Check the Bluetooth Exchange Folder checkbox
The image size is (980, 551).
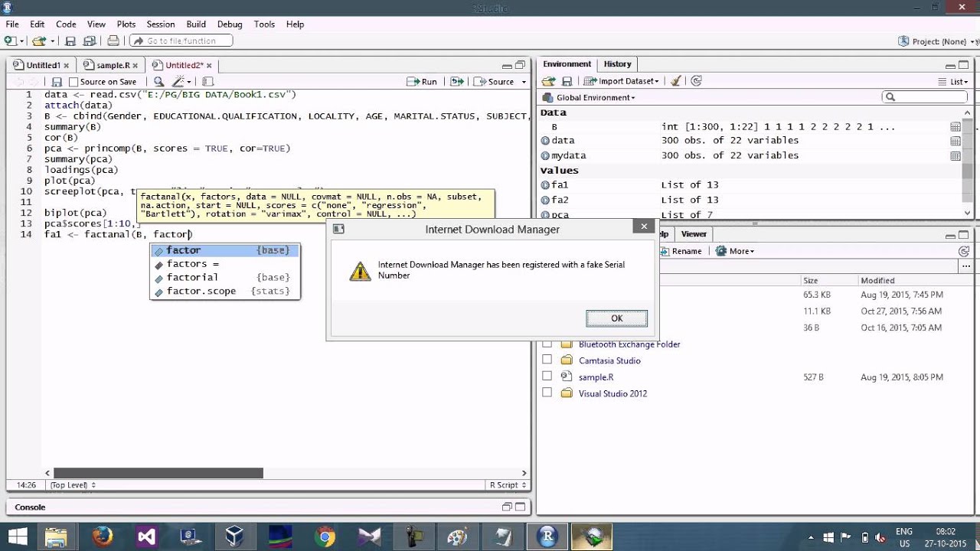[547, 344]
